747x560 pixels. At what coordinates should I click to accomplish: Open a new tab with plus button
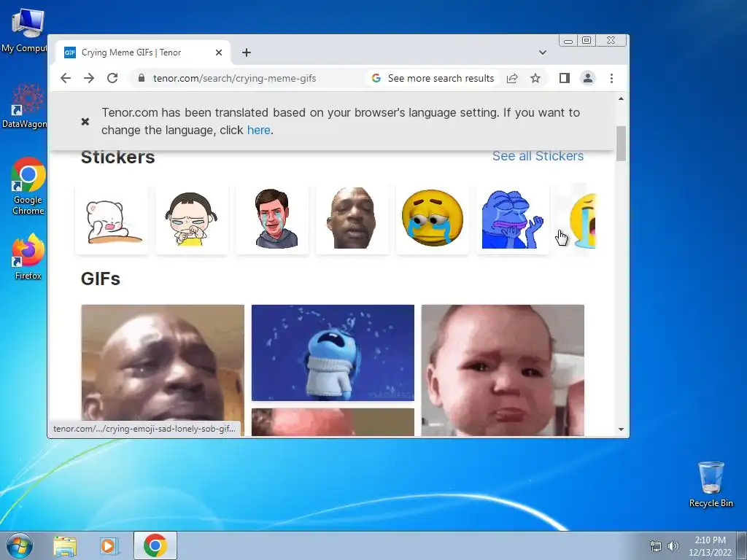247,52
